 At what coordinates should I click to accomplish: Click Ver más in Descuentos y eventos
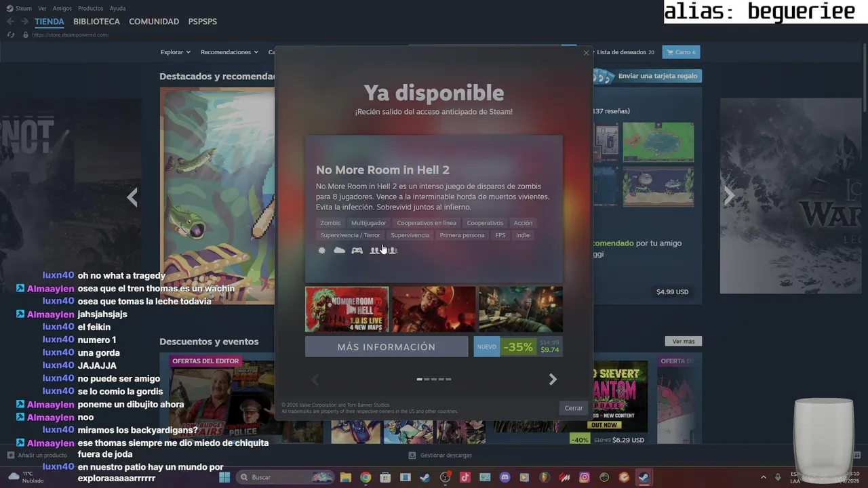coord(684,342)
